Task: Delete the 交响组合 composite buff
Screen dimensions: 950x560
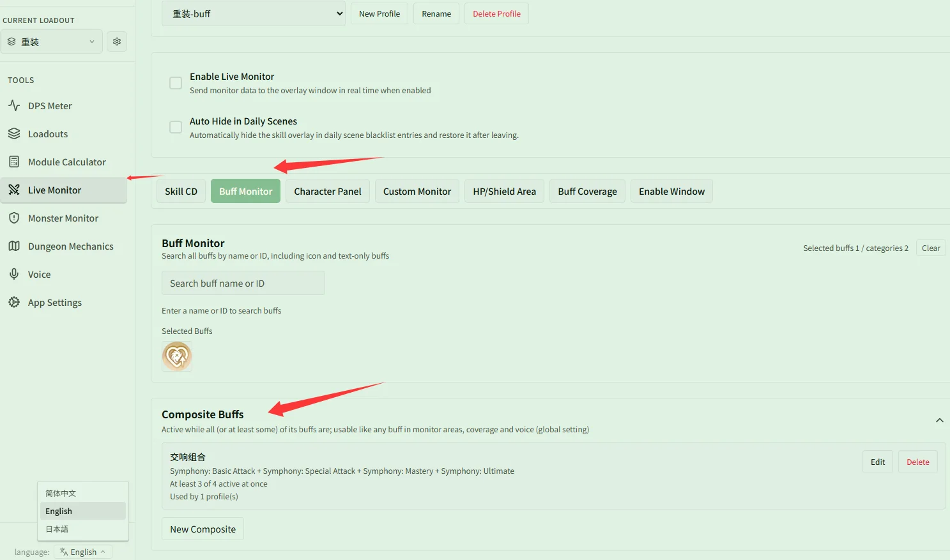Action: (x=917, y=462)
